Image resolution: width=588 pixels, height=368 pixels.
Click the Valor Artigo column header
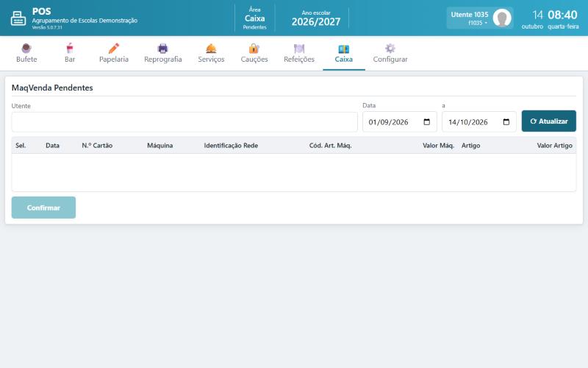(x=555, y=145)
